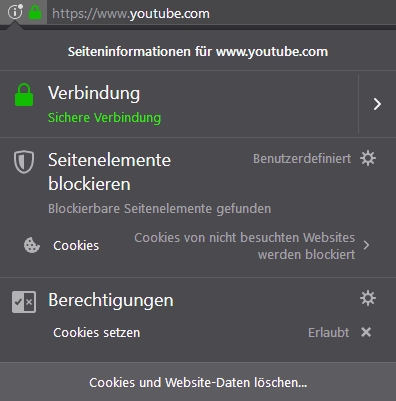Click Cookies und Website-Daten löschen button
Viewport: 396px width, 401px height.
pyautogui.click(x=198, y=382)
